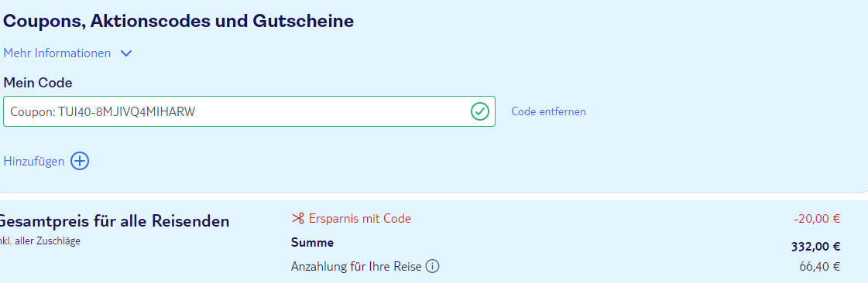Open the Mehr Informationen text link
The width and height of the screenshot is (868, 290).
[x=57, y=53]
